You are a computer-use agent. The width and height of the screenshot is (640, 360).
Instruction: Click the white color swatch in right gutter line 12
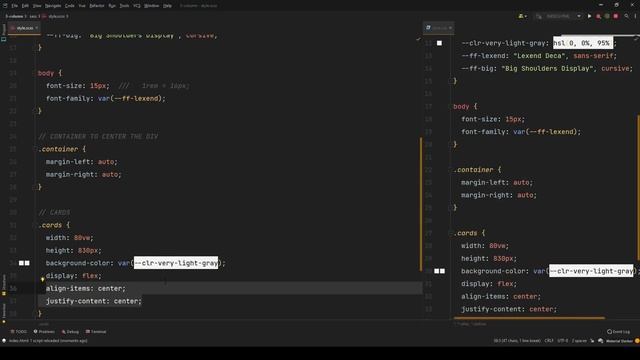(439, 43)
